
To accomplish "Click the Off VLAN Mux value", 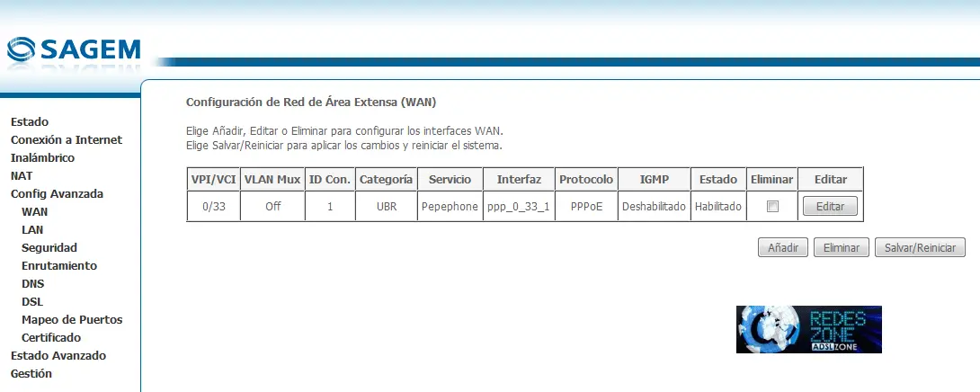I will (x=272, y=206).
